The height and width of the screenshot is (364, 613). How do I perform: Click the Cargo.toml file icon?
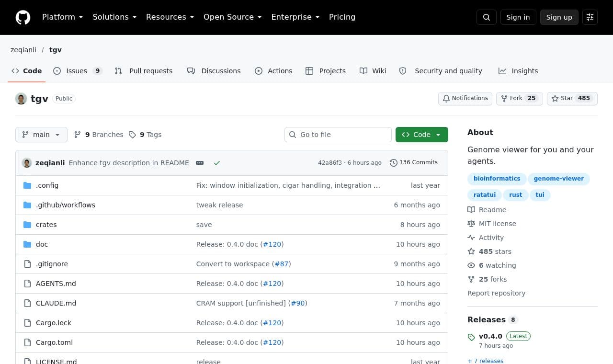coord(27,342)
